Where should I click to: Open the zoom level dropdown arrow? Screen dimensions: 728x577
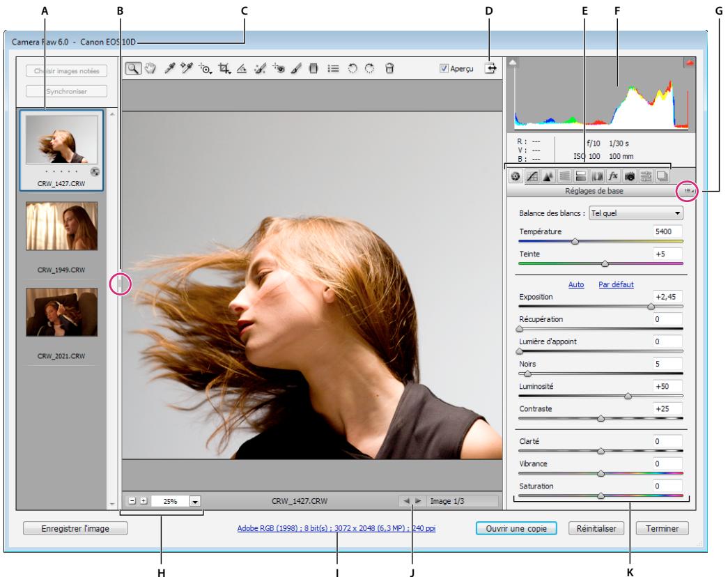196,501
